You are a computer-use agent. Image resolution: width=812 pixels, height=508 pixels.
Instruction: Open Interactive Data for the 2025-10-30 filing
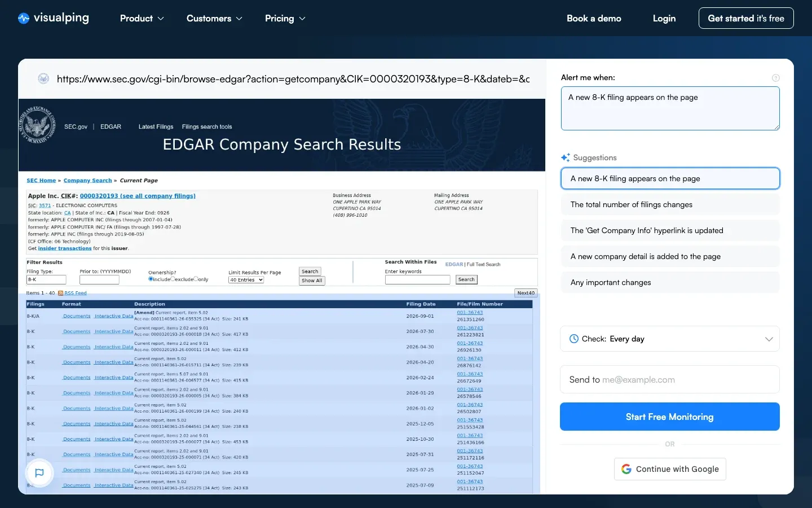tap(114, 439)
